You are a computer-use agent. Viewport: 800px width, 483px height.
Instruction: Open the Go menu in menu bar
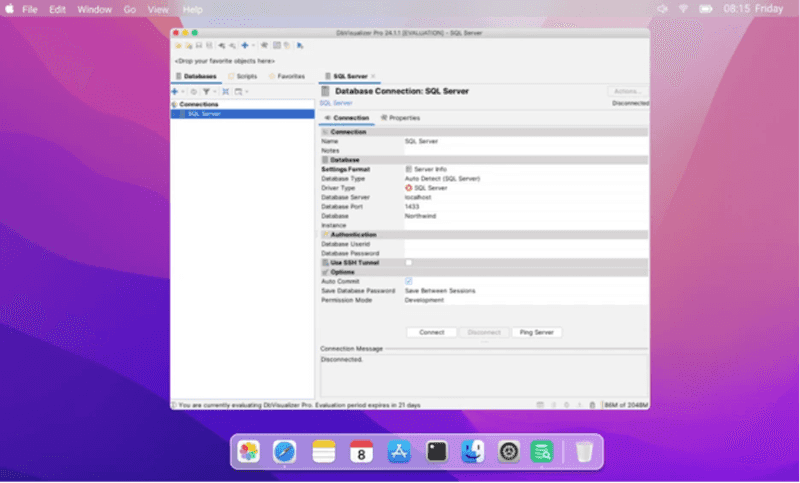[130, 9]
